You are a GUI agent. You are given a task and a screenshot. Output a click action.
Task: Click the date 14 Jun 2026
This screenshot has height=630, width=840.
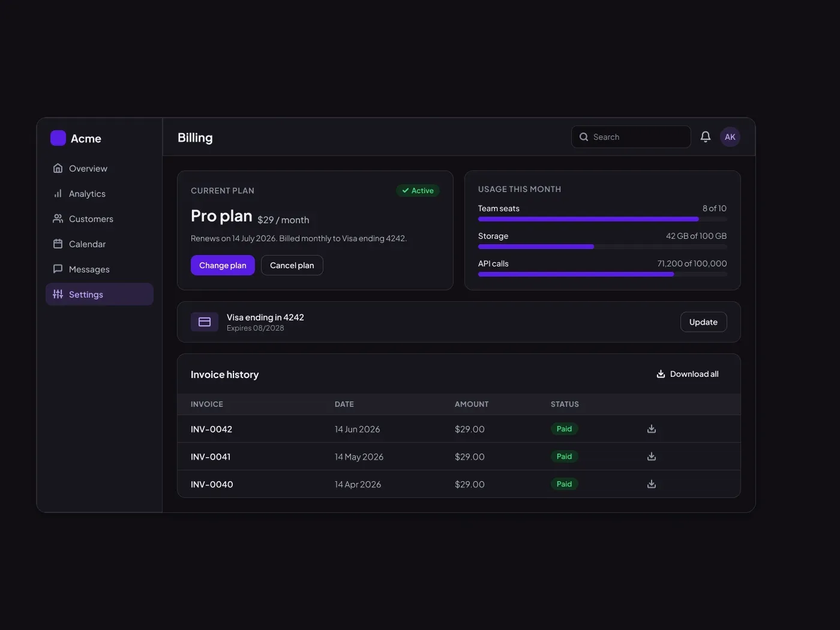pyautogui.click(x=357, y=429)
